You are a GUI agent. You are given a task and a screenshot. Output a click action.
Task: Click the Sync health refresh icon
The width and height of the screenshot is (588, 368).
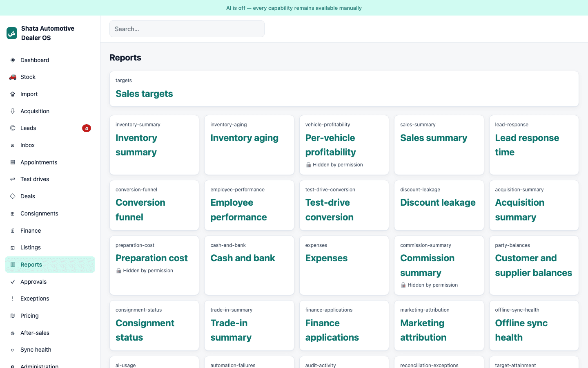[x=13, y=350]
